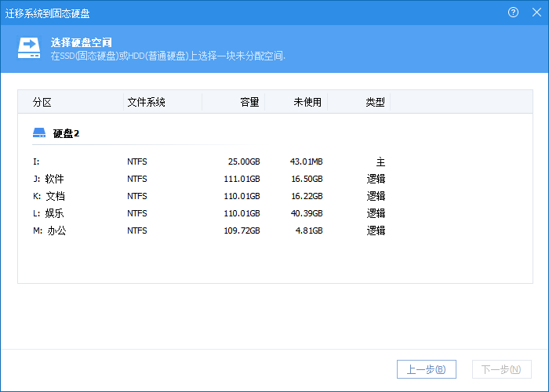This screenshot has height=392, width=549.
Task: Click the 43.01MB unused value
Action: tap(307, 162)
